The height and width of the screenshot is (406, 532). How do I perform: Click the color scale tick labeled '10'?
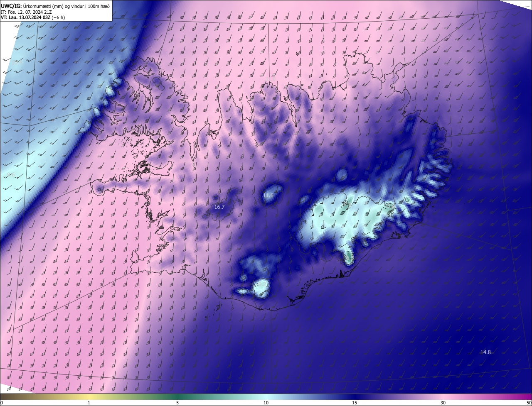point(266,403)
